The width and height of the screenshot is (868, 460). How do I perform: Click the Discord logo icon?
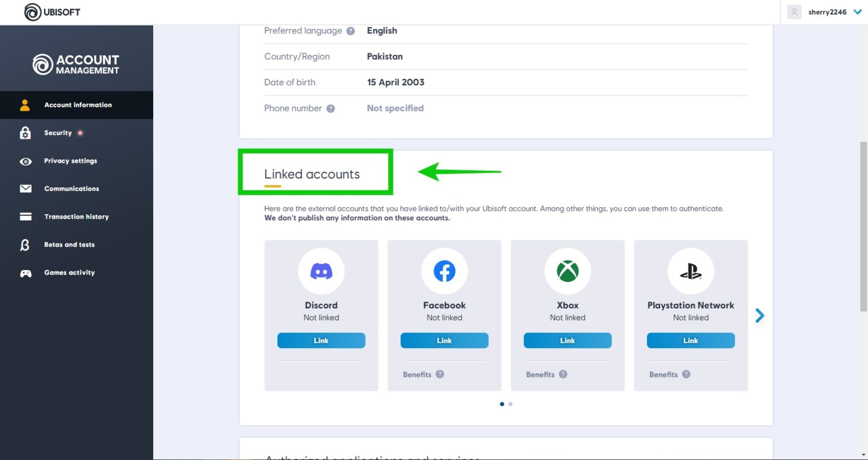[321, 271]
